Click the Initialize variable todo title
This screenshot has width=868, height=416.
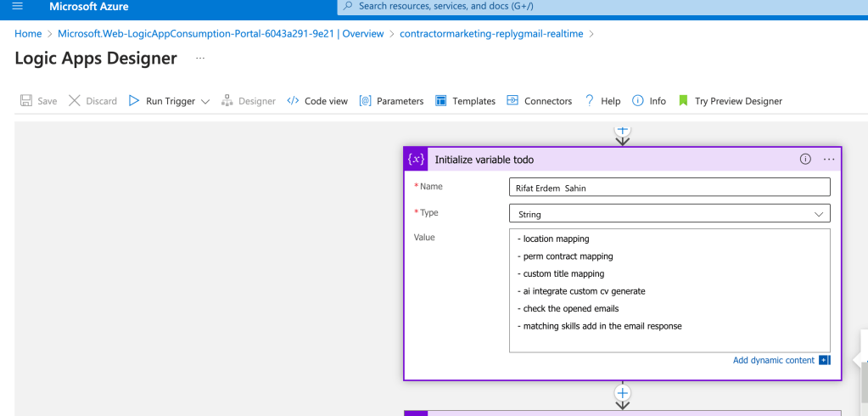pyautogui.click(x=484, y=160)
